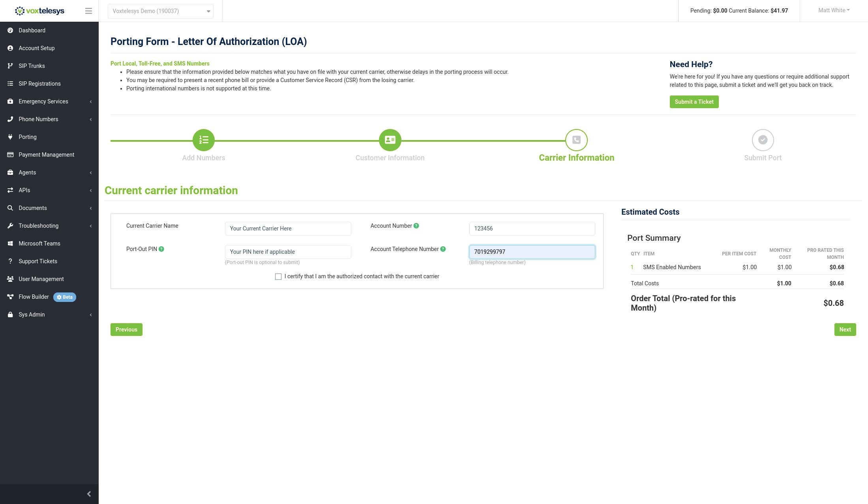Image resolution: width=868 pixels, height=504 pixels.
Task: Click the Account Setup user icon
Action: 10,48
